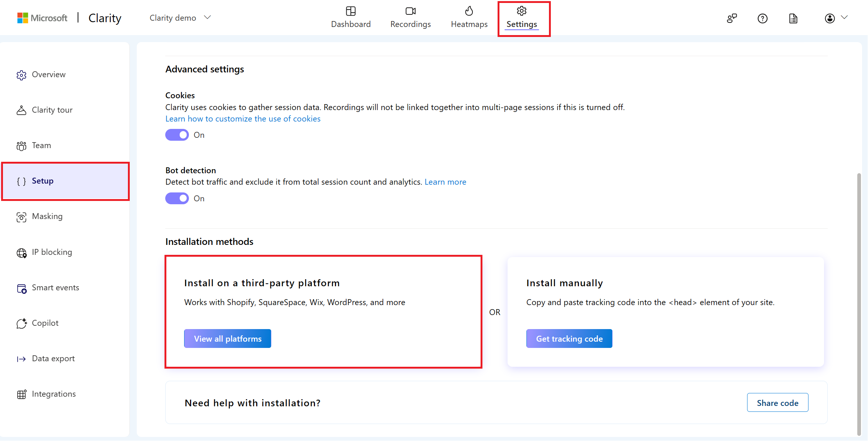This screenshot has height=441, width=868.
Task: Navigate to Data export section
Action: [x=53, y=358]
